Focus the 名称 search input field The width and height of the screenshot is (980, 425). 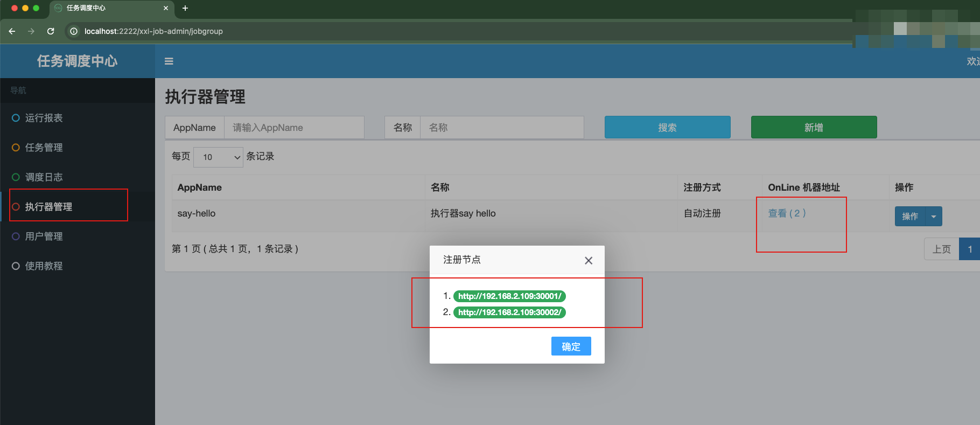pos(502,128)
